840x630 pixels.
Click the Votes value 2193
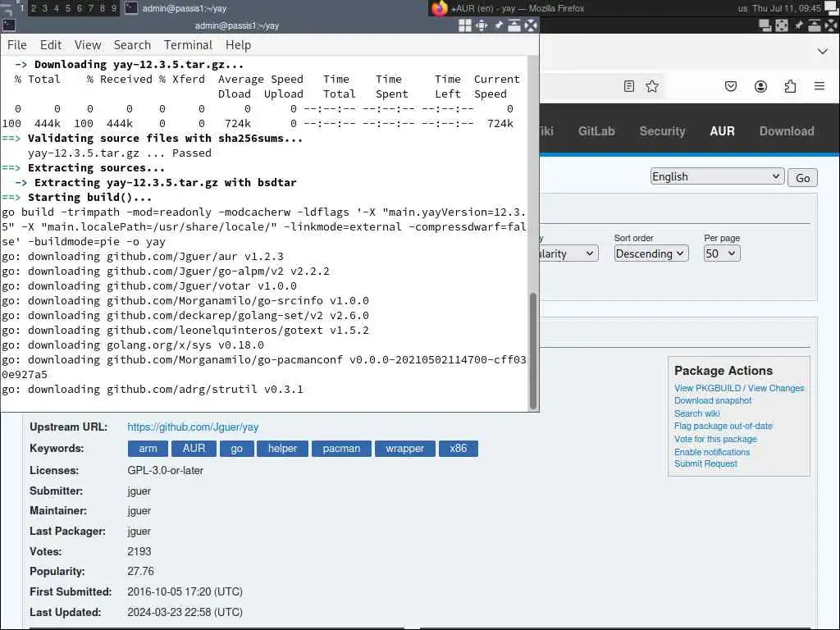(x=139, y=551)
